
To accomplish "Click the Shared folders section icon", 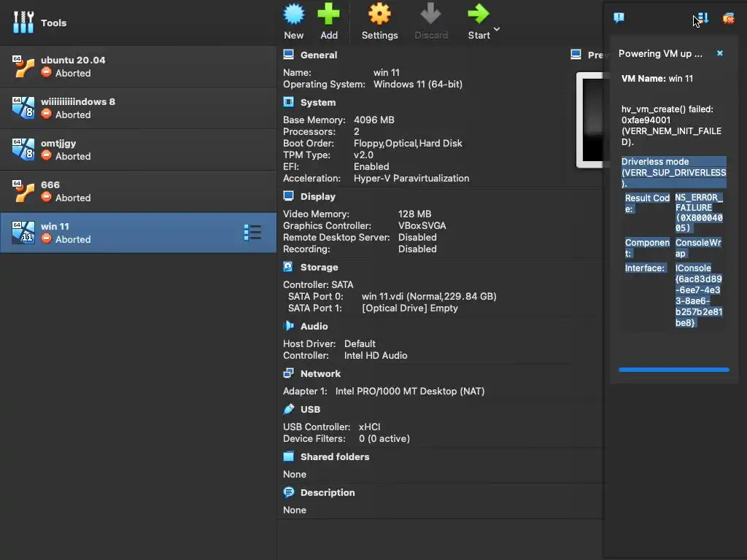I will pyautogui.click(x=288, y=456).
